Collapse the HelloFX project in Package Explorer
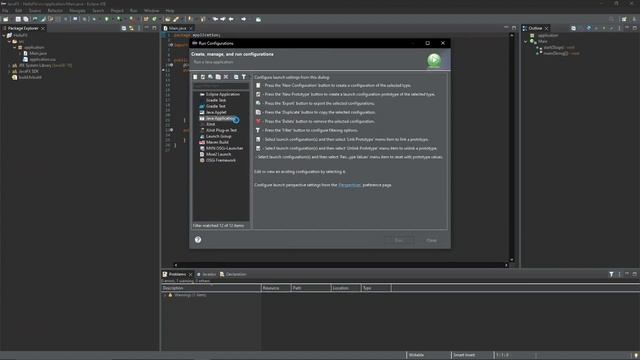This screenshot has width=640, height=360. (x=4, y=36)
